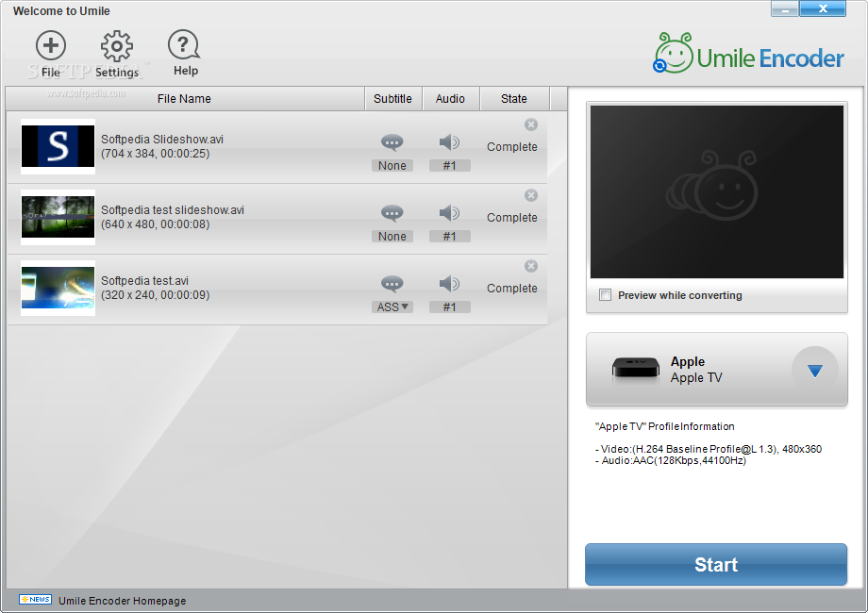This screenshot has width=868, height=613.
Task: Select the Softpedia test.avi thumbnail
Action: pyautogui.click(x=58, y=289)
